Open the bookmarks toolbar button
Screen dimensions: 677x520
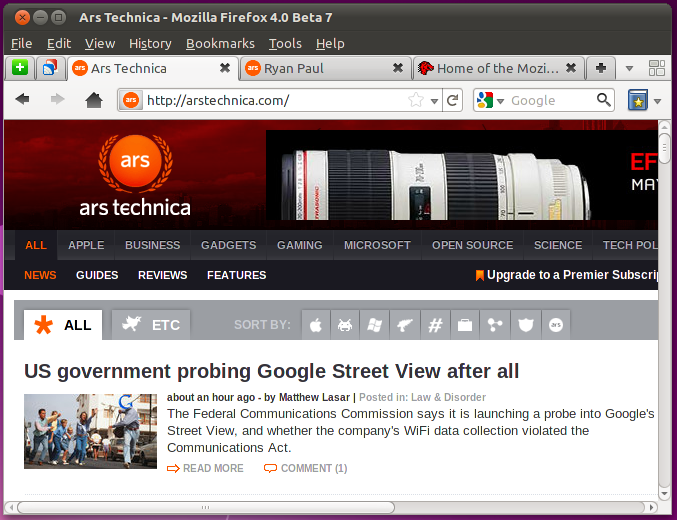click(638, 100)
